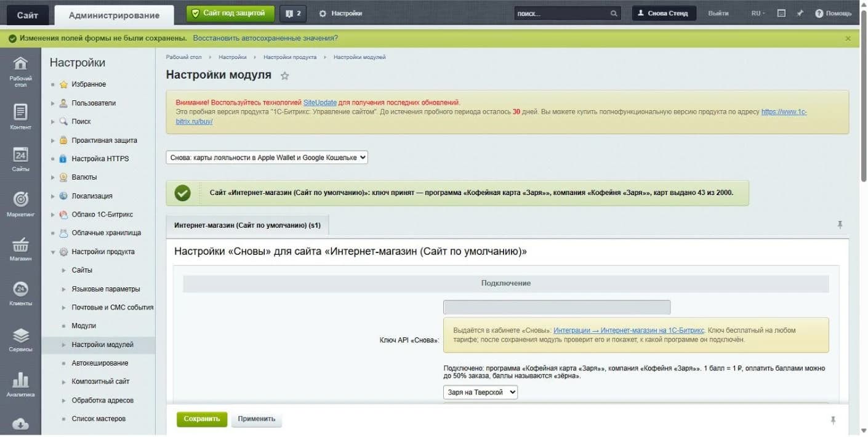
Task: Expand the Сайты subnode arrow
Action: coord(63,270)
